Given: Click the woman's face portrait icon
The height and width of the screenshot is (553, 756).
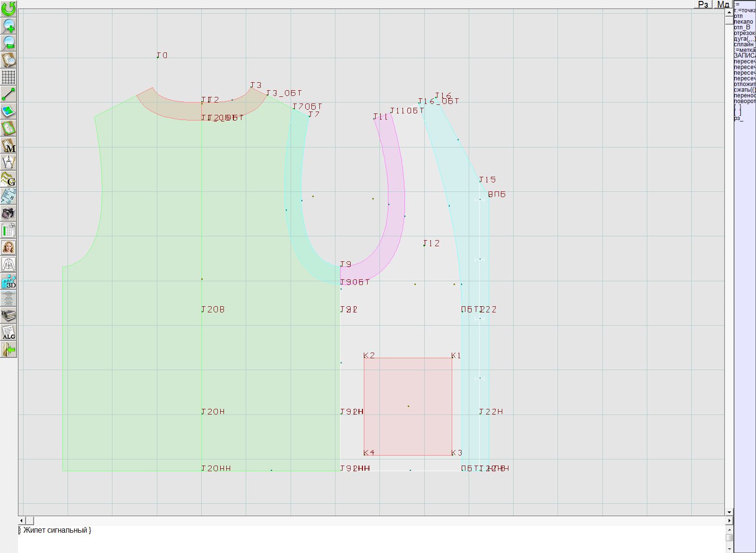Looking at the screenshot, I should click(x=9, y=247).
